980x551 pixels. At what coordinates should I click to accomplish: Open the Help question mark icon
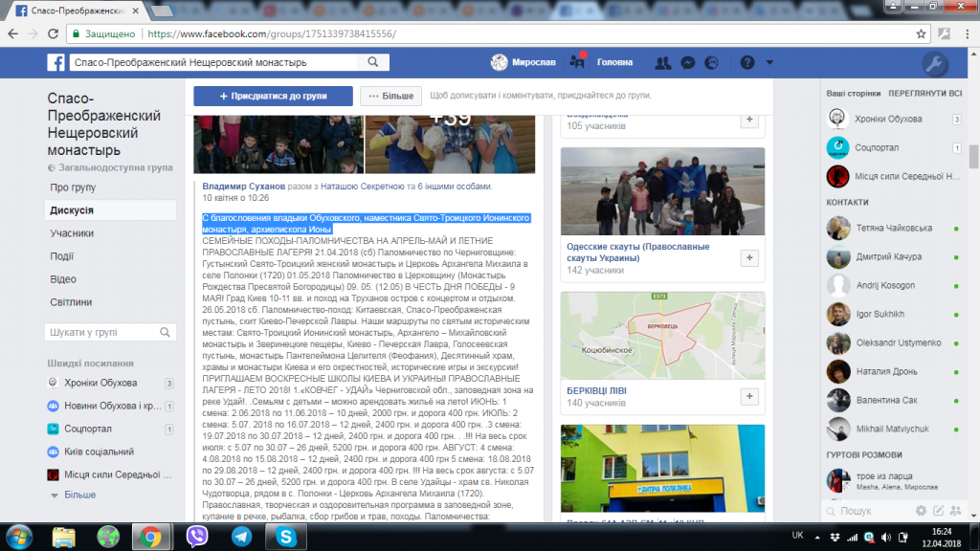point(746,62)
